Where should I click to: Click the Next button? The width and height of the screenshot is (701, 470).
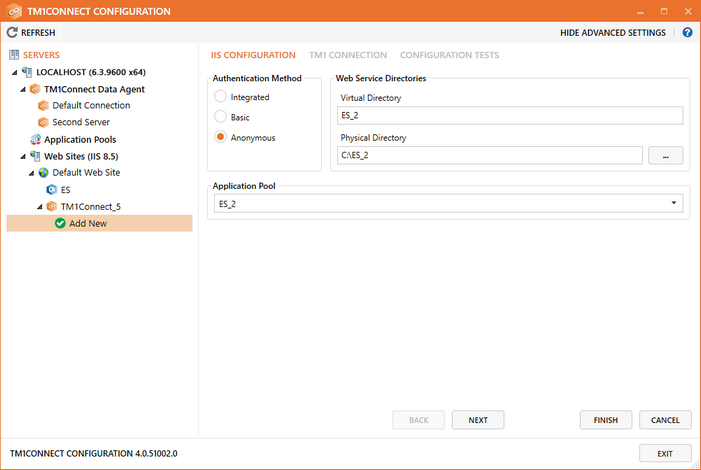click(x=478, y=420)
